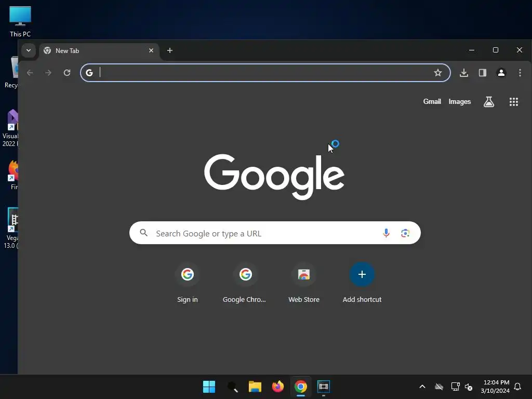Open the clock showing 12:04 PM
532x399 pixels.
click(x=495, y=387)
